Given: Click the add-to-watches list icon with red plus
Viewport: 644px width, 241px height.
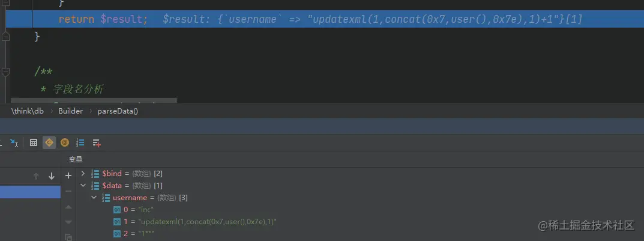Looking at the screenshot, I should [97, 142].
